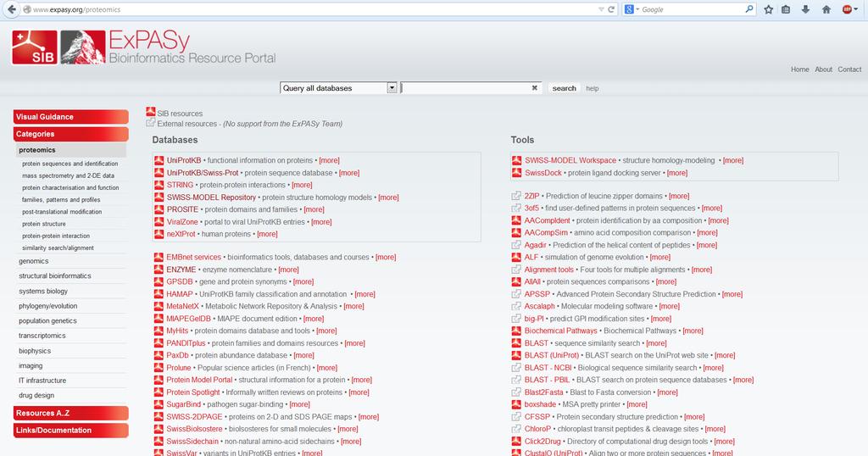
Task: Open the Biochemical Pathways tool link
Action: point(561,331)
